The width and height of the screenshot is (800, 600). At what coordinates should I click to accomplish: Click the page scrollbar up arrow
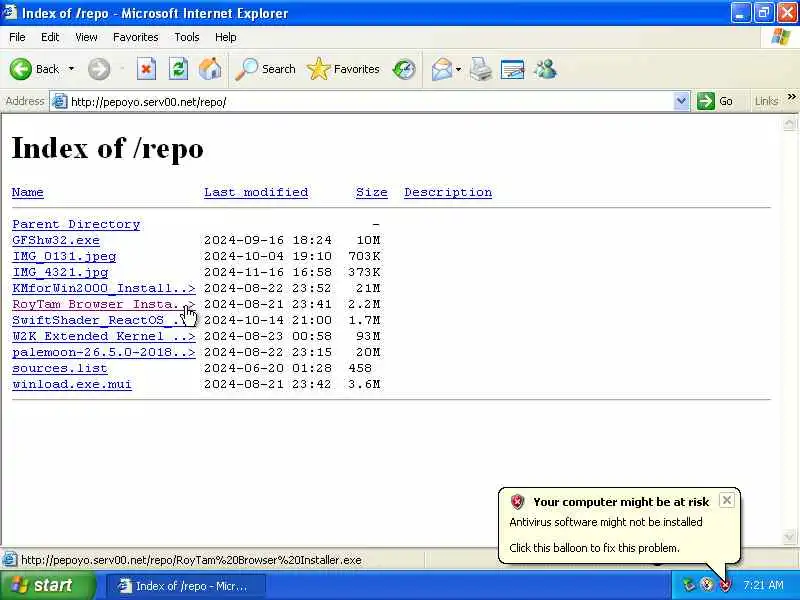[x=789, y=124]
